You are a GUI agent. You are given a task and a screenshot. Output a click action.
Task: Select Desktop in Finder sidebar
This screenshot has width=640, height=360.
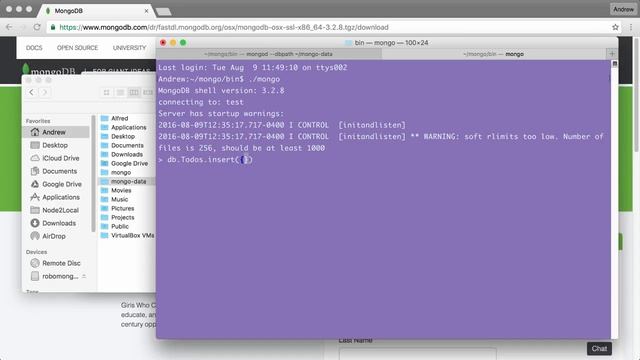(x=56, y=145)
